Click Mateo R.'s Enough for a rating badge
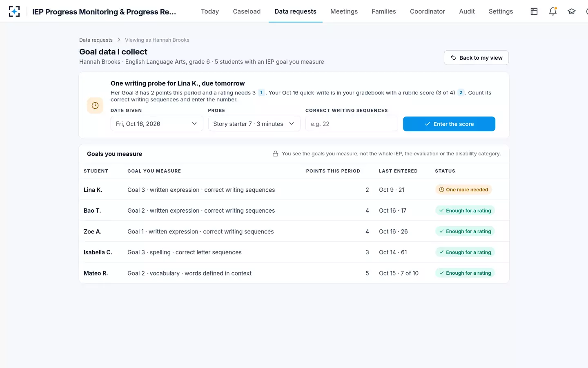This screenshot has width=588, height=368. pyautogui.click(x=465, y=273)
